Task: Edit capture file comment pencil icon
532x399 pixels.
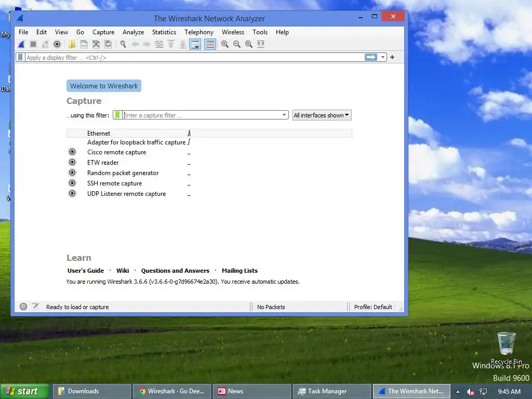Action: pyautogui.click(x=35, y=307)
